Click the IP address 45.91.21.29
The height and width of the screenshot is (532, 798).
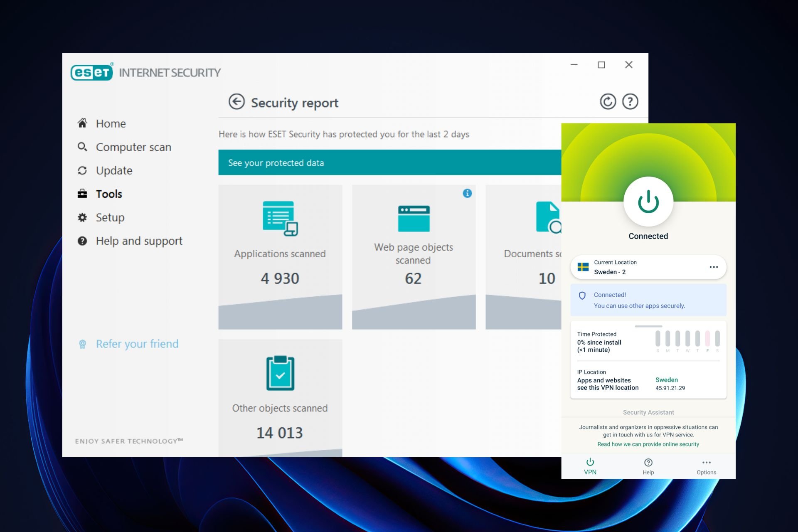coord(670,388)
